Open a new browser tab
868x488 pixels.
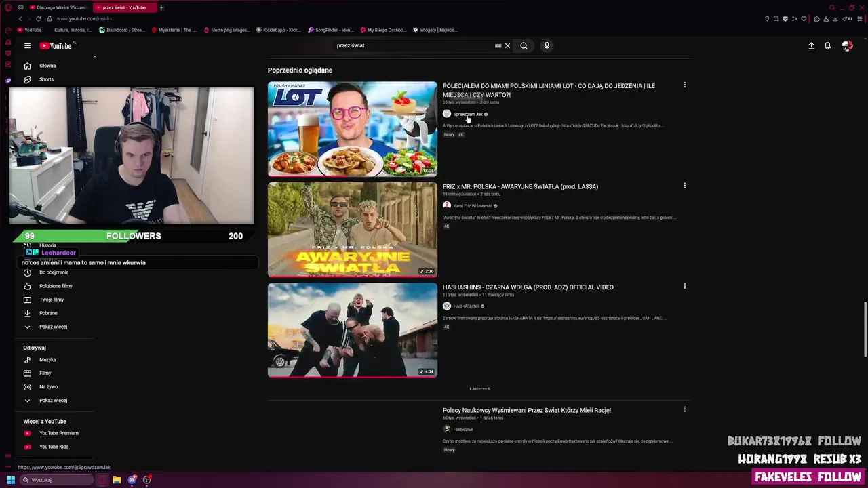click(161, 7)
